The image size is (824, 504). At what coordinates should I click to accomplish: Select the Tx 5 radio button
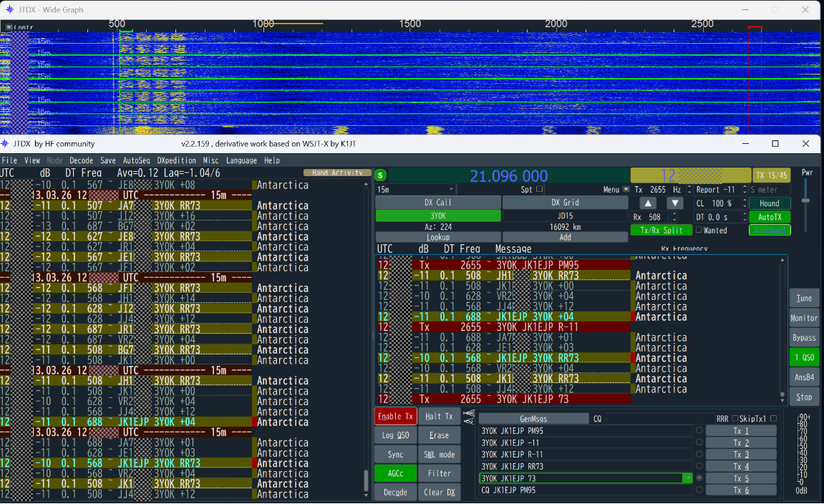click(699, 478)
